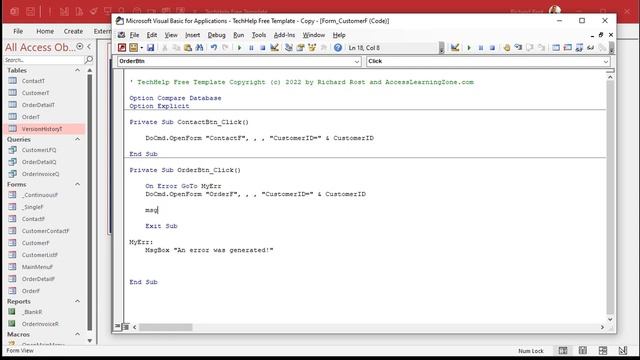Select the Create ribbon tab in Access

(73, 31)
